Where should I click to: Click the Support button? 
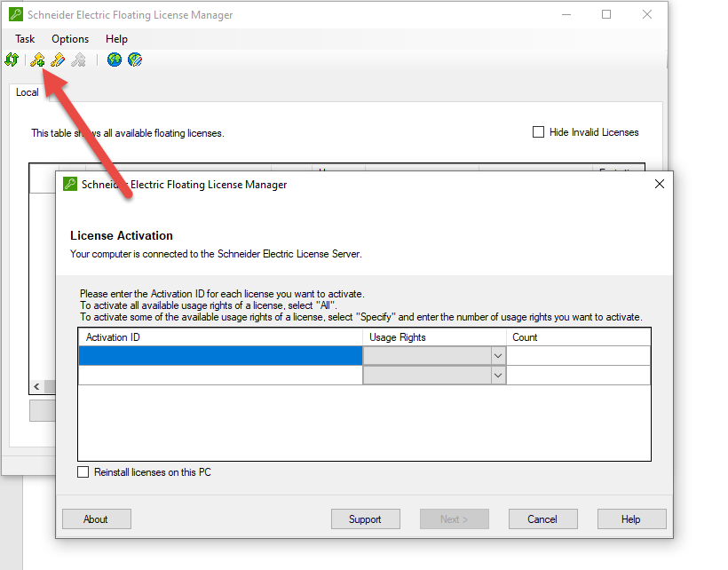[x=366, y=519]
